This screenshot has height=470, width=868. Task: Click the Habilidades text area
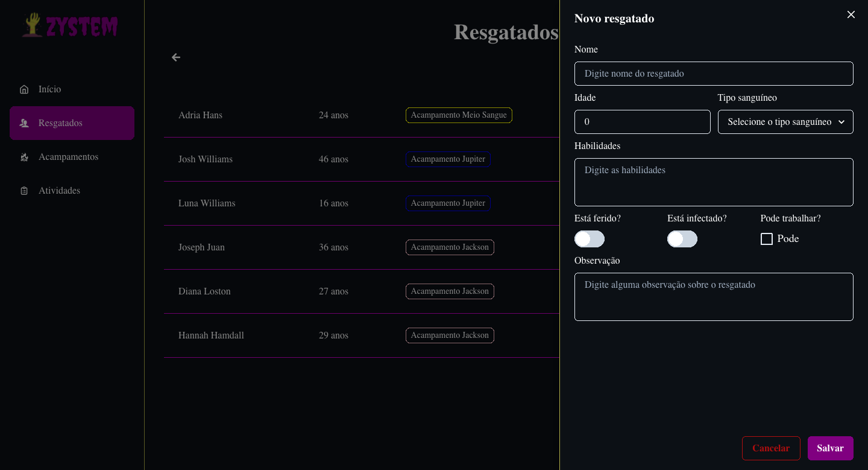pos(714,182)
